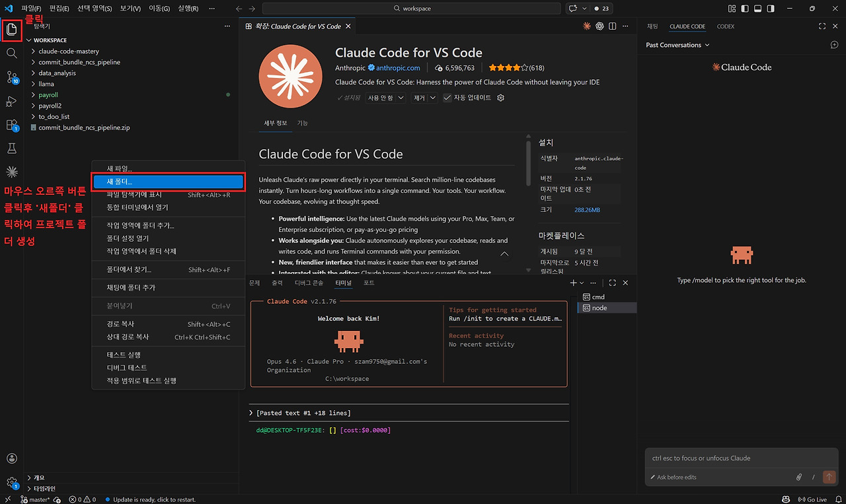Screen dimensions: 846x504
Task: Click the Copilot icon in the status bar
Action: pyautogui.click(x=786, y=499)
